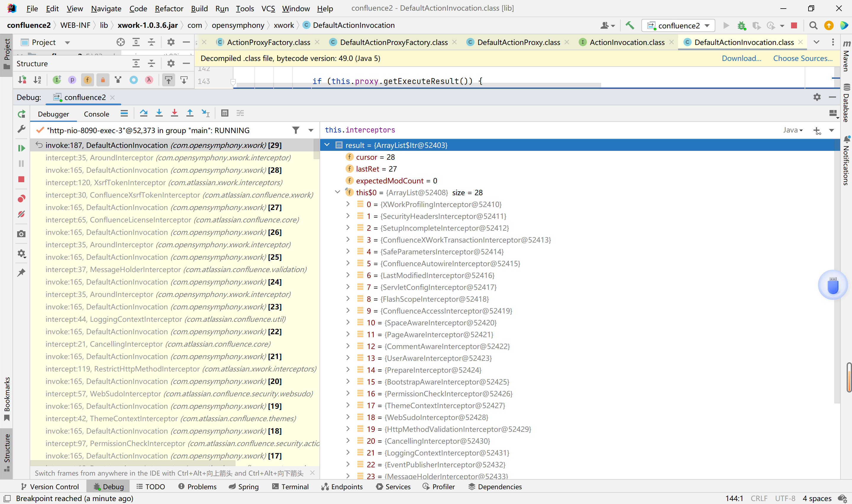Pin the debug tab with pin icon

(x=21, y=272)
